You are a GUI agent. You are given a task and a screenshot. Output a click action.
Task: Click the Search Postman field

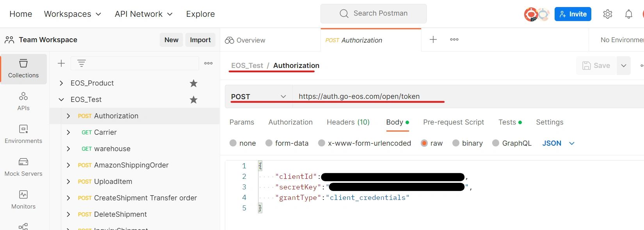click(374, 14)
